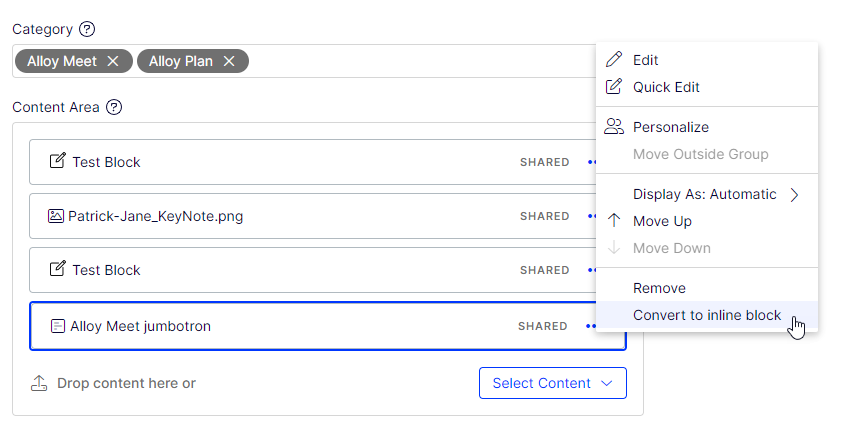Click the Move Down menu entry
The height and width of the screenshot is (425, 845).
671,248
